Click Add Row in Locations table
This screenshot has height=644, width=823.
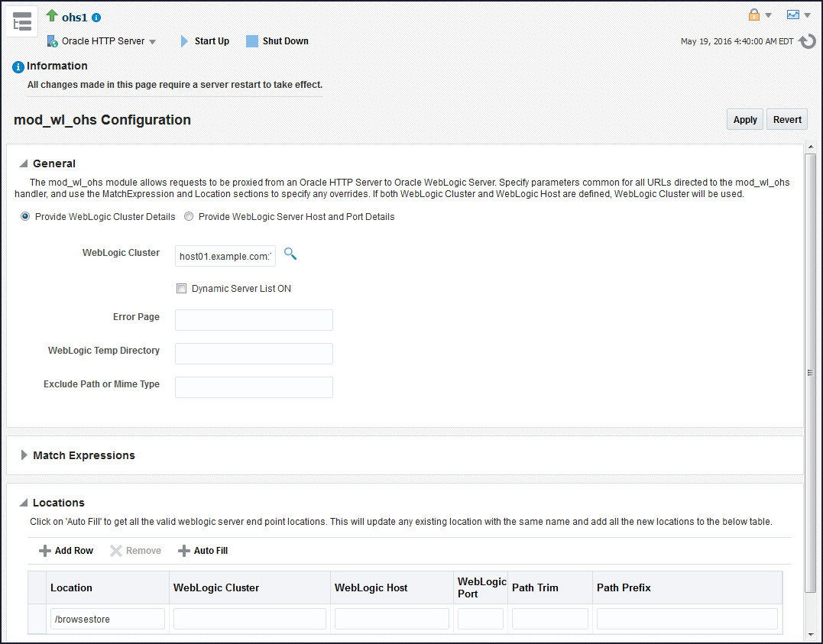coord(65,550)
